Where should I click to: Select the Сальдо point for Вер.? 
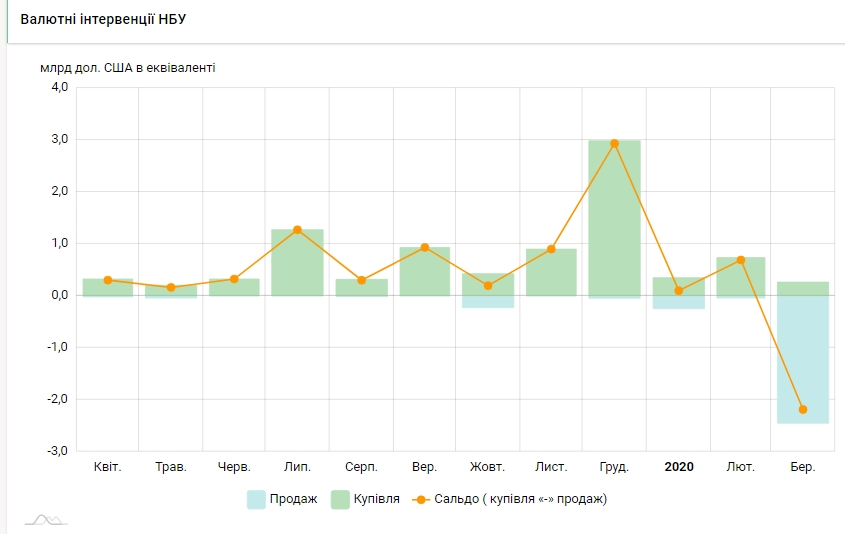point(425,247)
